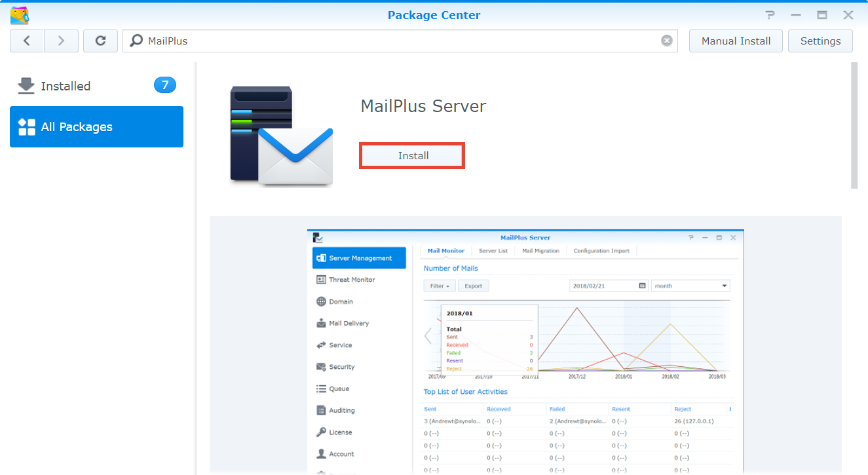
Task: Click Top List of User Activities heading
Action: coord(466,392)
